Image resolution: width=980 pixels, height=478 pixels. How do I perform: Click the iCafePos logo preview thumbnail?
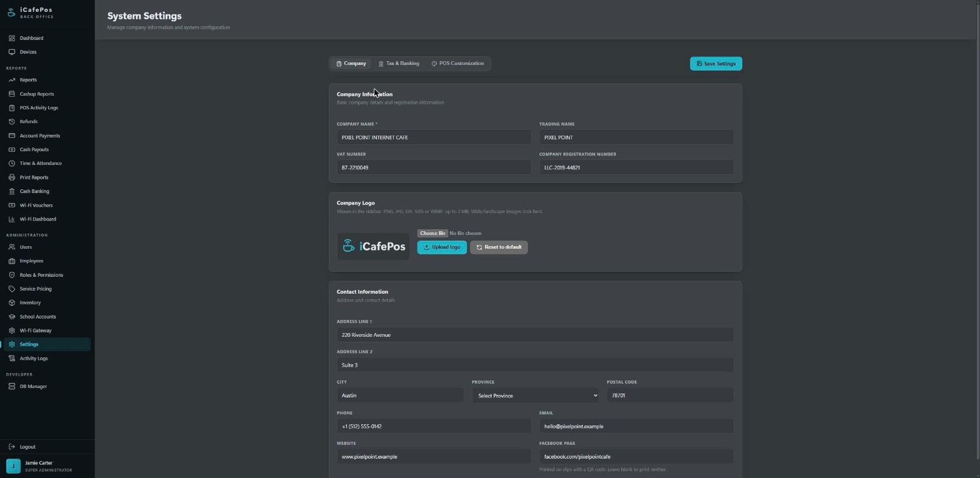point(373,246)
